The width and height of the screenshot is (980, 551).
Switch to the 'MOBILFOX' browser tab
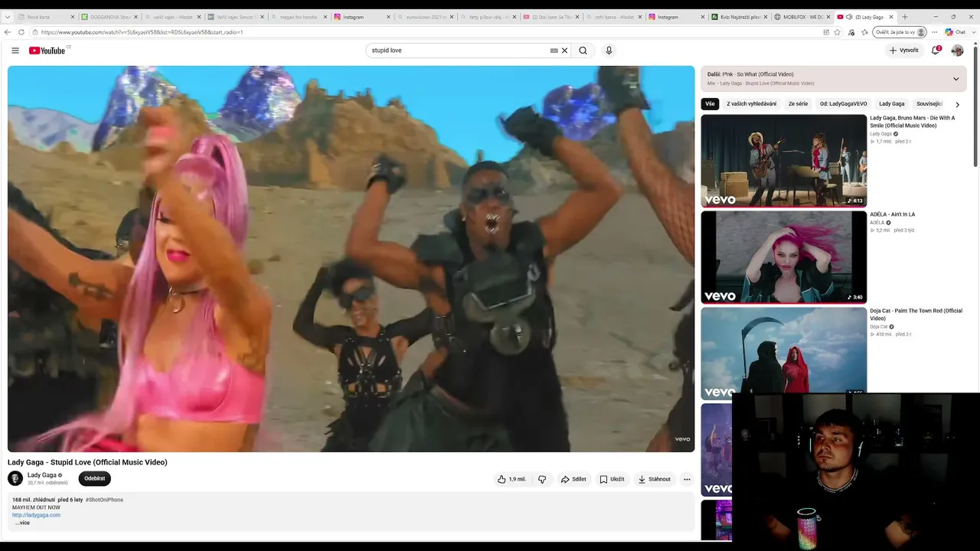(x=802, y=17)
